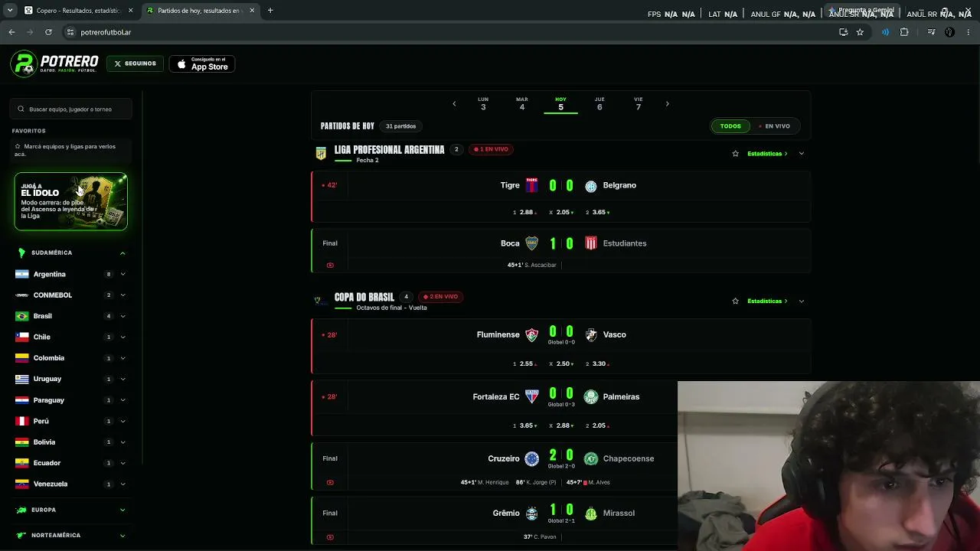Click the Cruzeiro team crest

(x=531, y=458)
